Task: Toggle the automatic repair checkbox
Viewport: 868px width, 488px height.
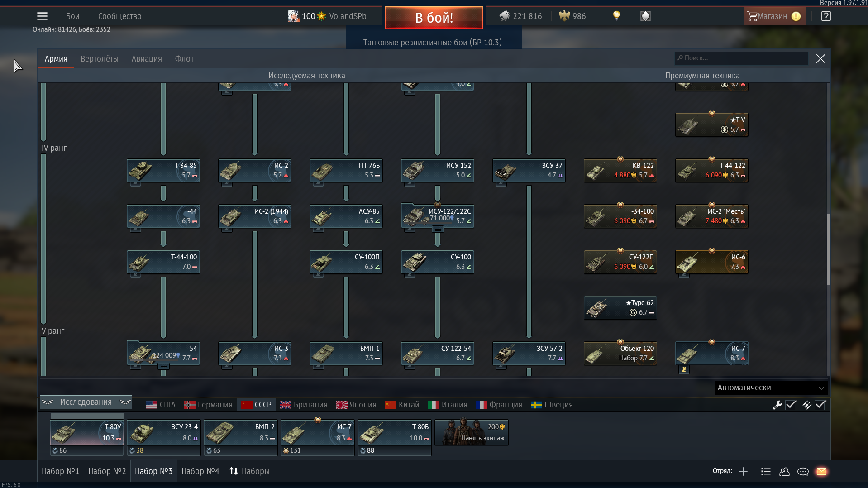Action: click(x=791, y=405)
